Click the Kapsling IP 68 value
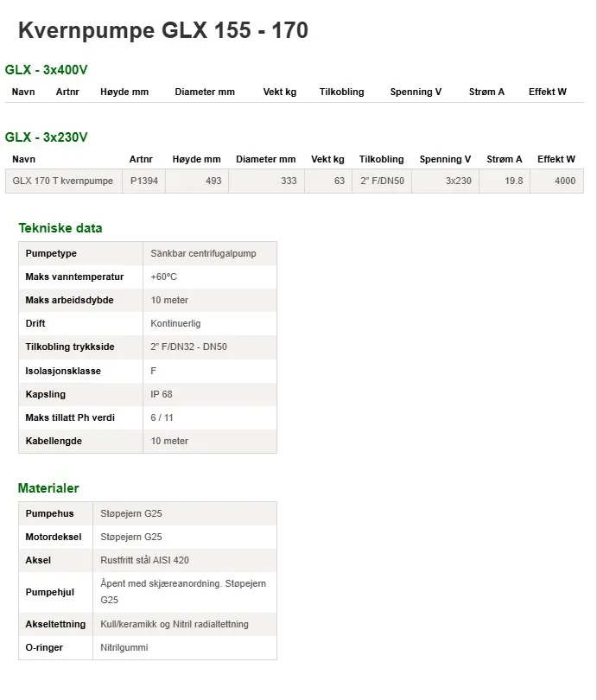 coord(161,394)
